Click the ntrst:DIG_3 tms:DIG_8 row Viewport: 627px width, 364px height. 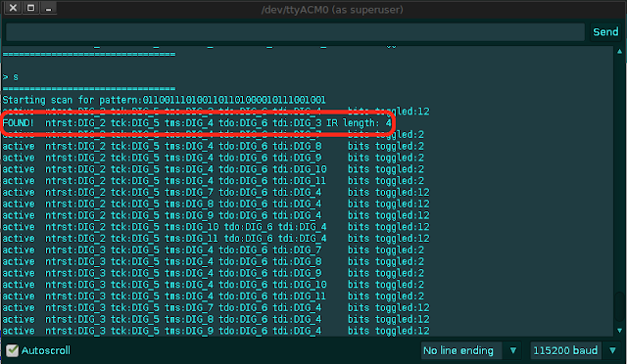click(x=216, y=320)
